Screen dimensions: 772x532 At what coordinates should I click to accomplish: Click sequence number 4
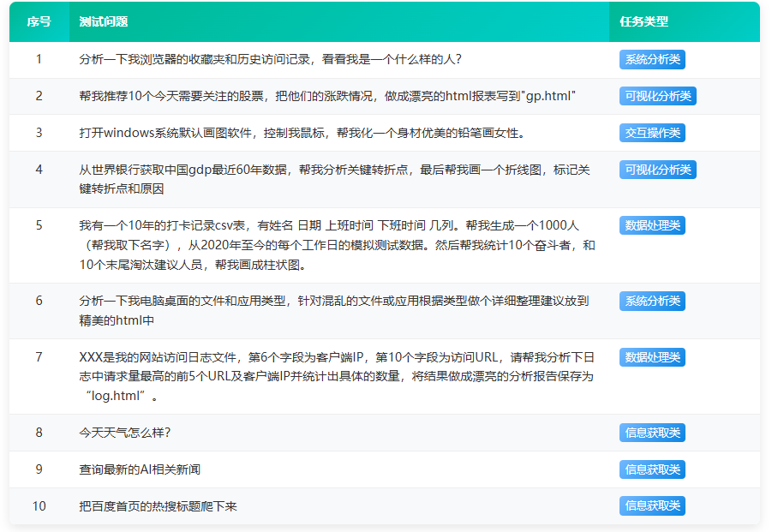click(x=39, y=170)
